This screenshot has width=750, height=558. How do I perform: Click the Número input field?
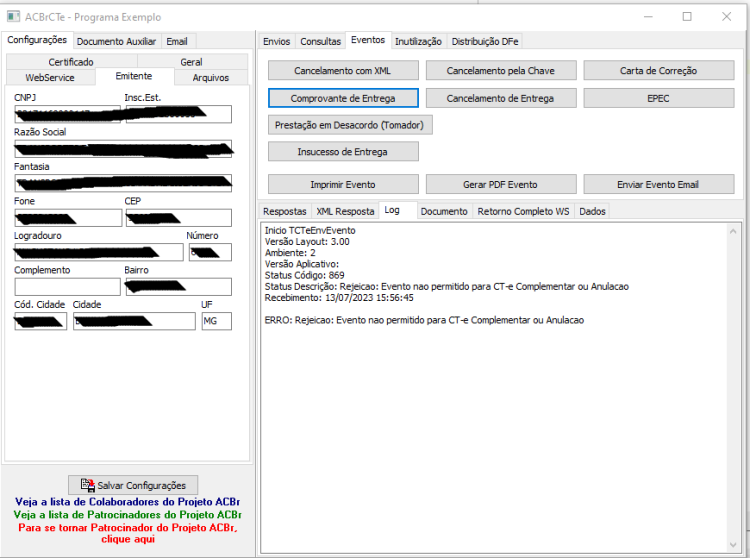pyautogui.click(x=210, y=252)
